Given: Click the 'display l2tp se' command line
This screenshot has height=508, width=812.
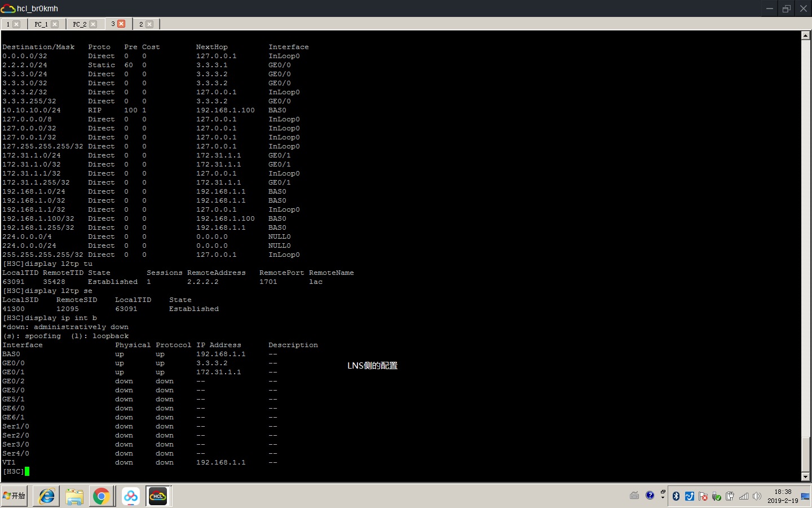Looking at the screenshot, I should click(47, 291).
